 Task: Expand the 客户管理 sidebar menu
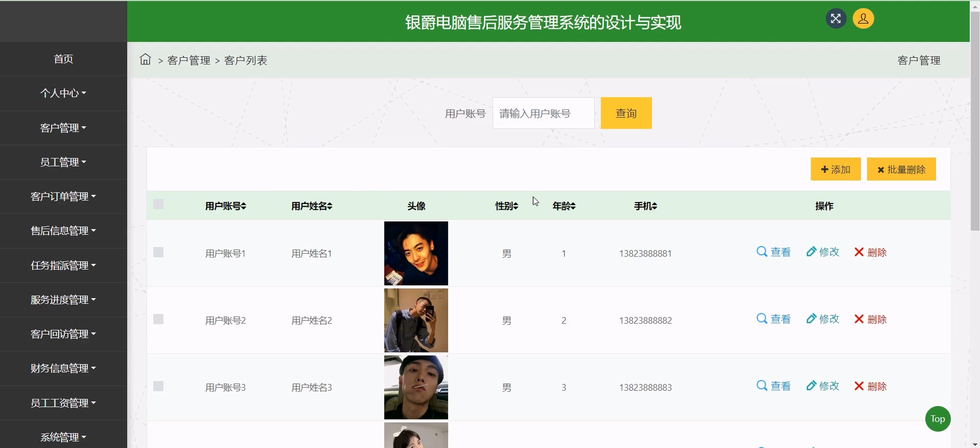pos(63,128)
